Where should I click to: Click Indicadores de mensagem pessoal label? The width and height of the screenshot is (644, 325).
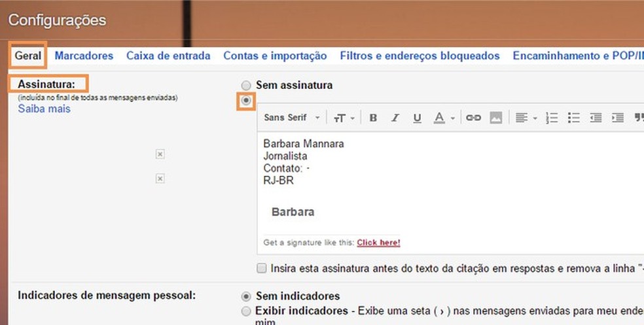[x=107, y=296]
